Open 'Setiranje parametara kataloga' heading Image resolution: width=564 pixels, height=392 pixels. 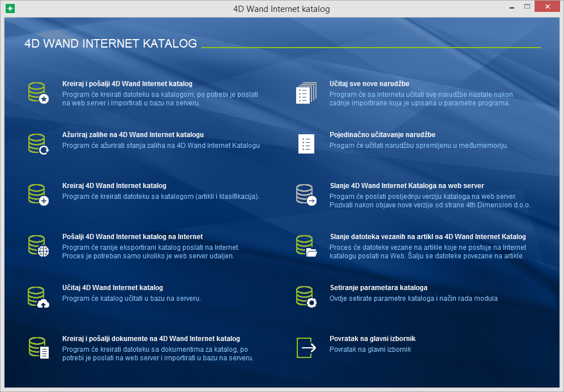coord(379,288)
